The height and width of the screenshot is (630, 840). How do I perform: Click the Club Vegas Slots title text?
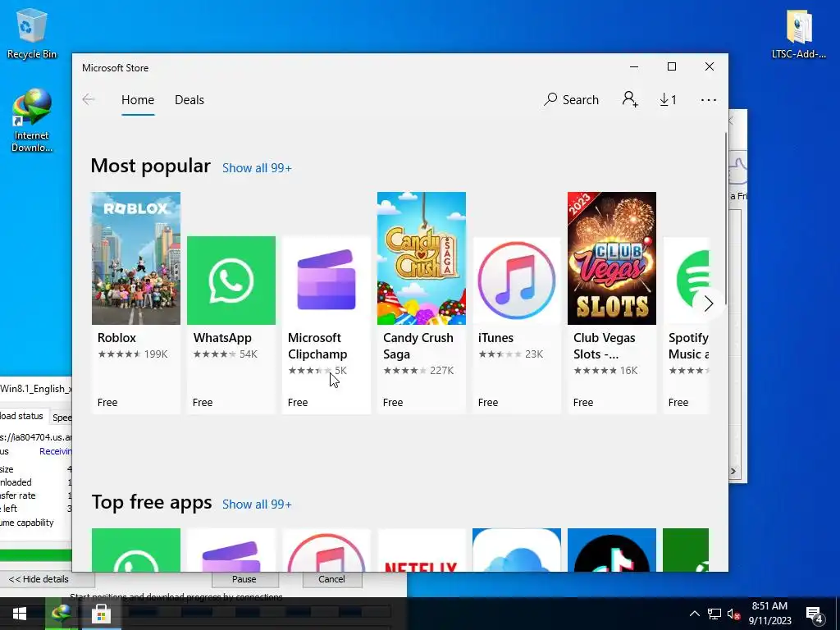(x=605, y=346)
